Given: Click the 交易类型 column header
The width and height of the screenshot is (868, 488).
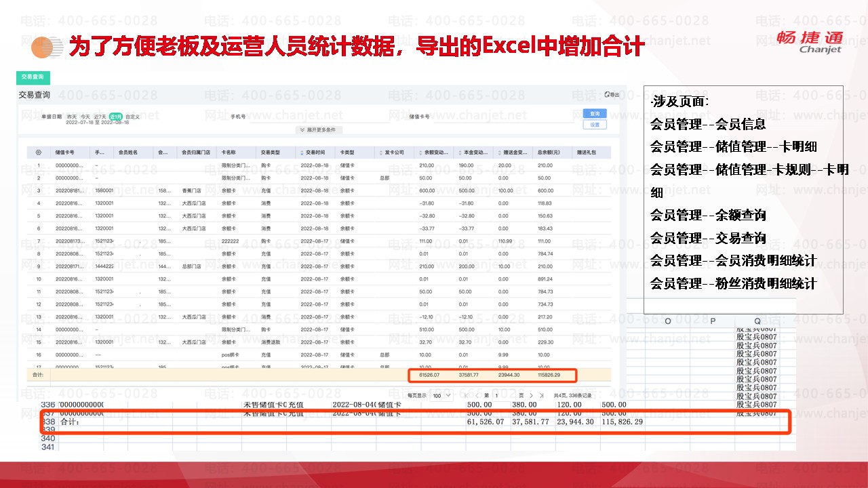Looking at the screenshot, I should coord(277,152).
